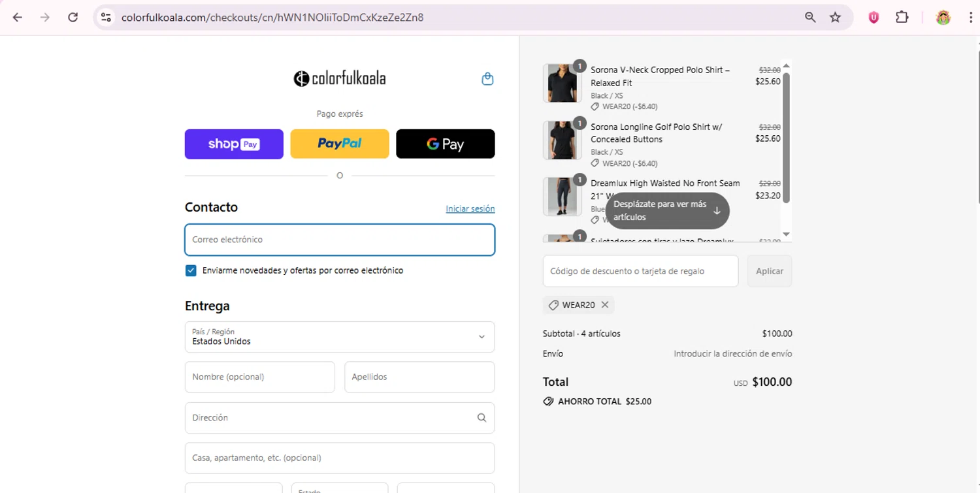
Task: Reload the checkout page
Action: tap(73, 18)
